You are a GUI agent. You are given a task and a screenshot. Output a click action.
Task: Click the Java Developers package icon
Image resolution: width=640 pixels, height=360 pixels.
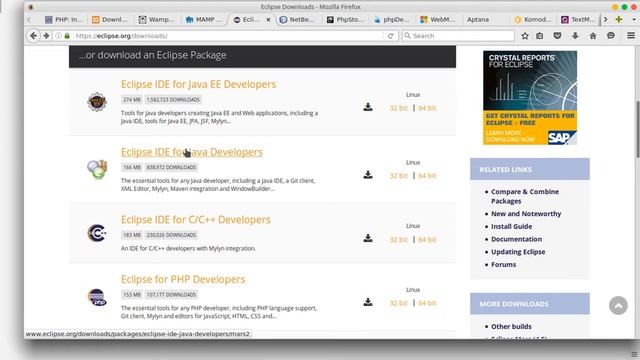(x=97, y=169)
